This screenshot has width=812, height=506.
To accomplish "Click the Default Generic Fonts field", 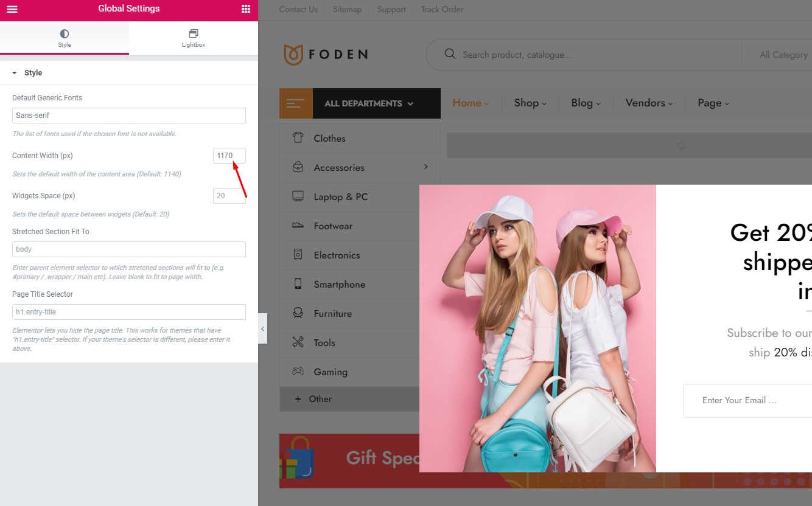I will 129,116.
